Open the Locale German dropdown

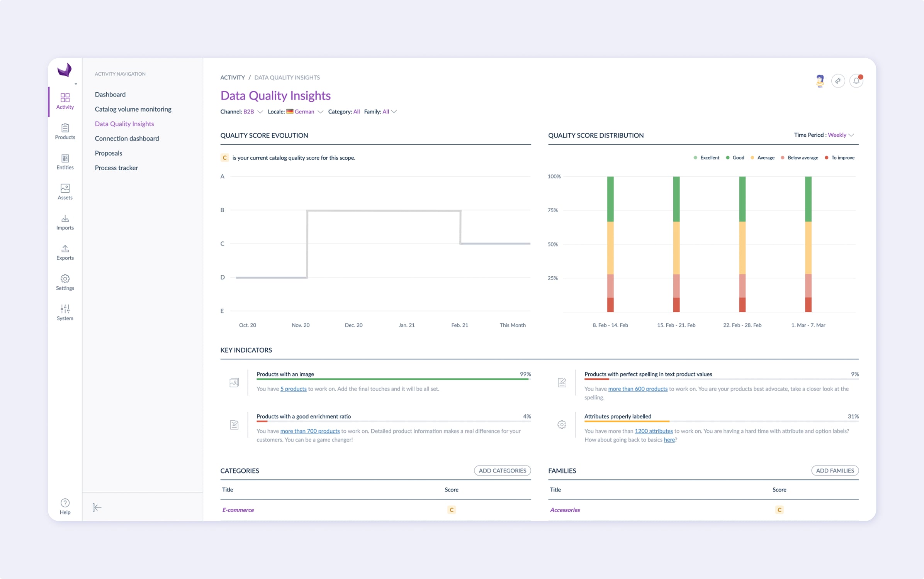click(x=304, y=112)
